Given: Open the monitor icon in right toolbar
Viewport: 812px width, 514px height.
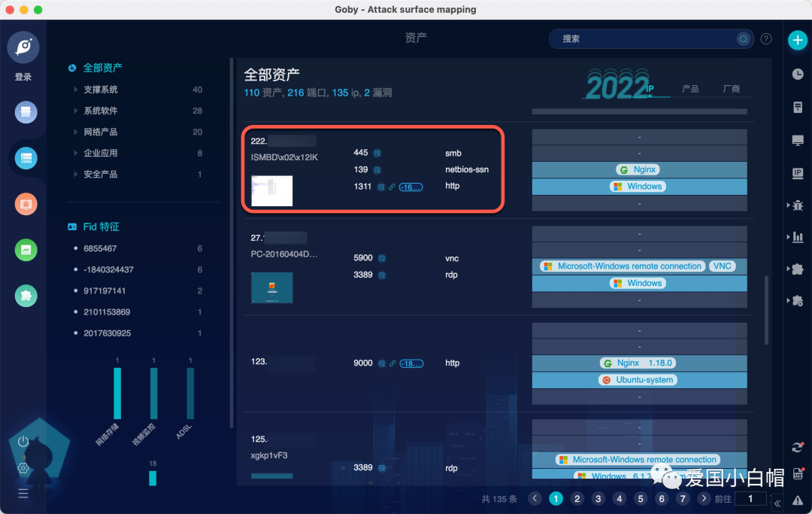Looking at the screenshot, I should pyautogui.click(x=798, y=141).
